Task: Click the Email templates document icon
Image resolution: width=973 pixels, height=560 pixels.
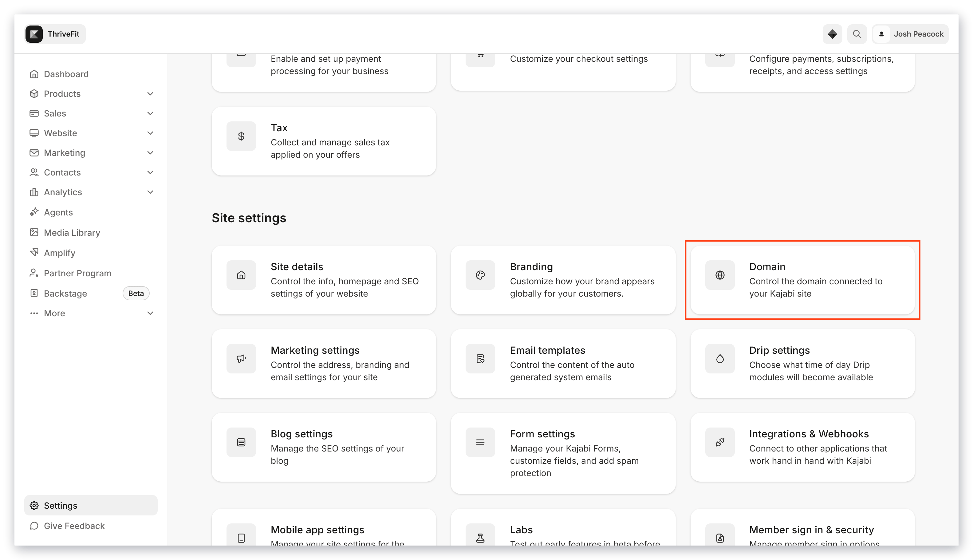Action: 480,358
